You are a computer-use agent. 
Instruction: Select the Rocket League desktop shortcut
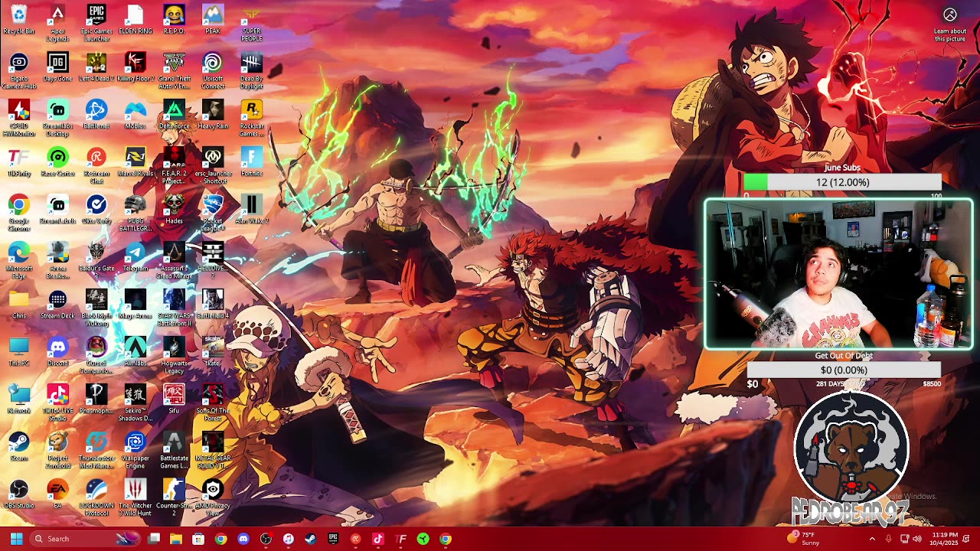213,213
